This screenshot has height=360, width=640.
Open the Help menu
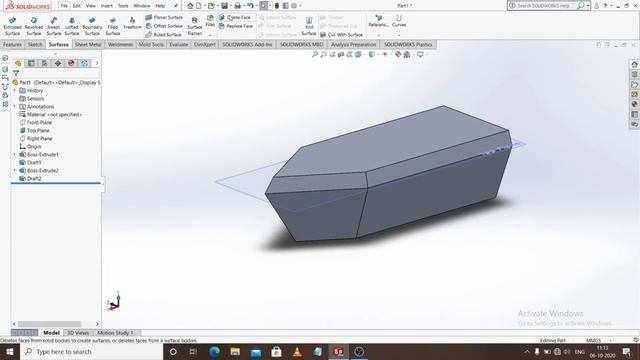[160, 6]
